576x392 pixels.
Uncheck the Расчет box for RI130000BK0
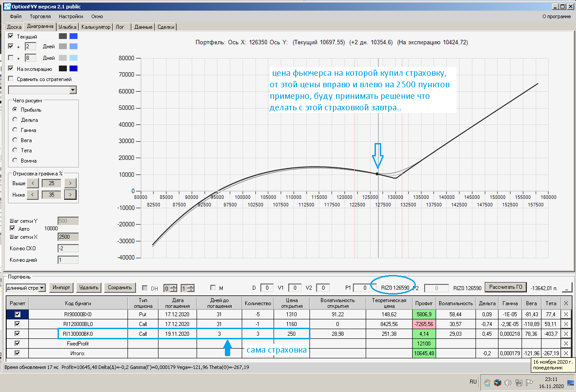18,334
